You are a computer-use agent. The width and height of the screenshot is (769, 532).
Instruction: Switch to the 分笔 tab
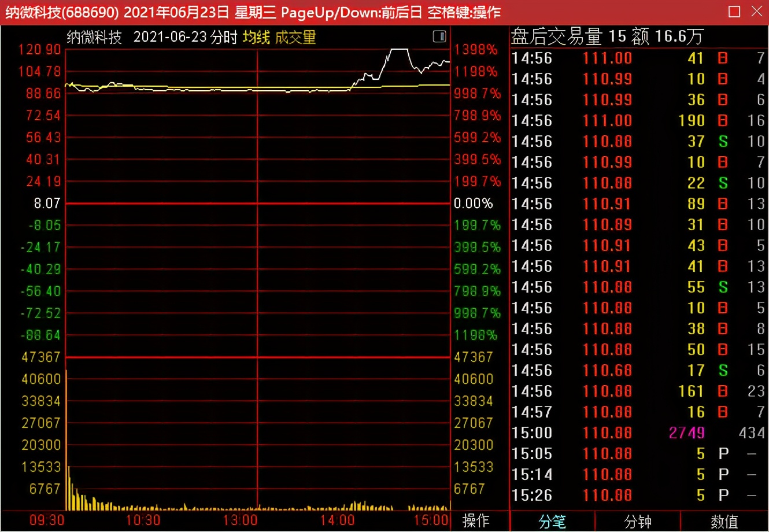[x=552, y=522]
